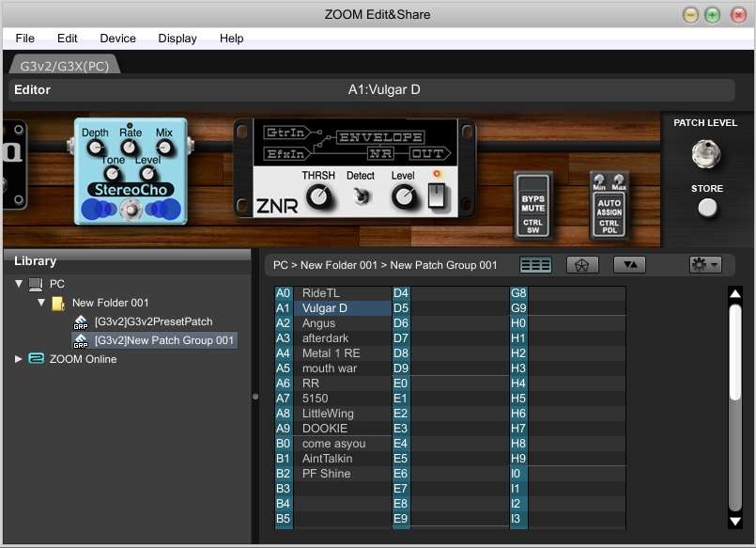Click the partially visible left effect unit

14,165
